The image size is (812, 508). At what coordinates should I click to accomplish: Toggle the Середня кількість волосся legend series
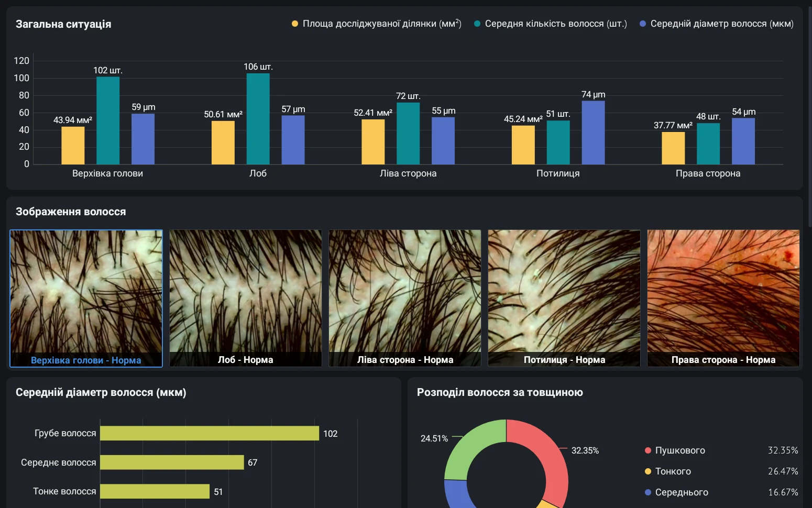click(550, 24)
